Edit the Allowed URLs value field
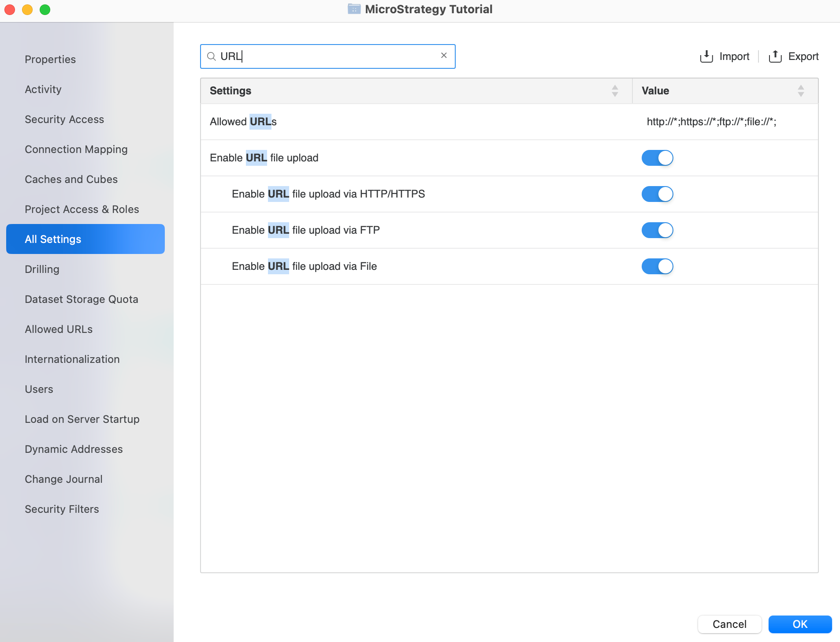The image size is (840, 642). (x=711, y=122)
